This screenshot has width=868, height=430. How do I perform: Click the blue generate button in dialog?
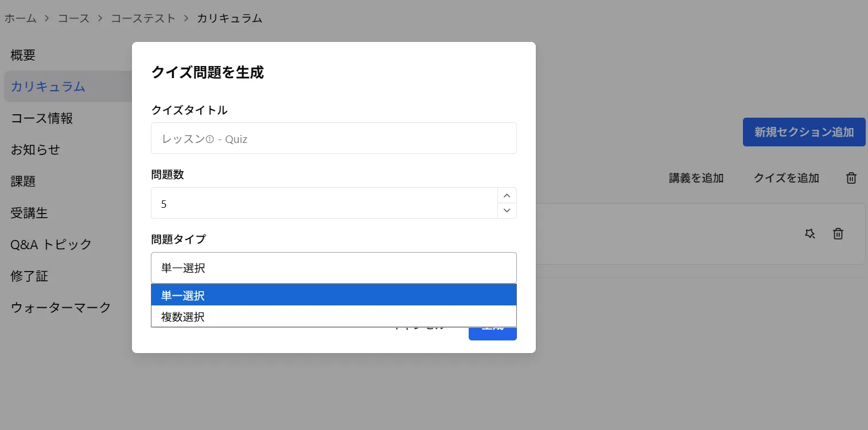493,333
